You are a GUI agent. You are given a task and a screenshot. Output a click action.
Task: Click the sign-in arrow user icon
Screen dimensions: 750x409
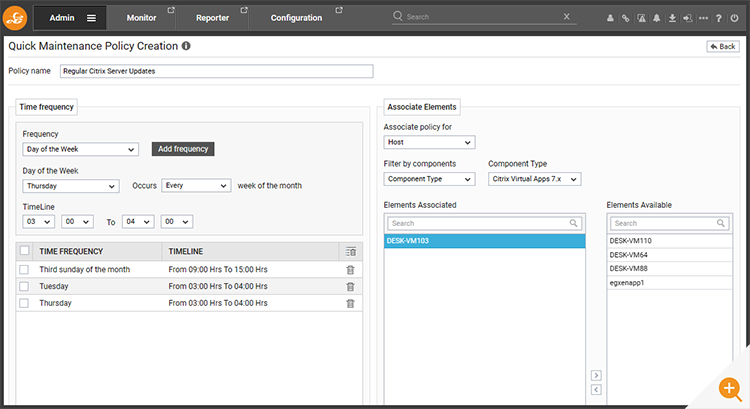pyautogui.click(x=687, y=18)
